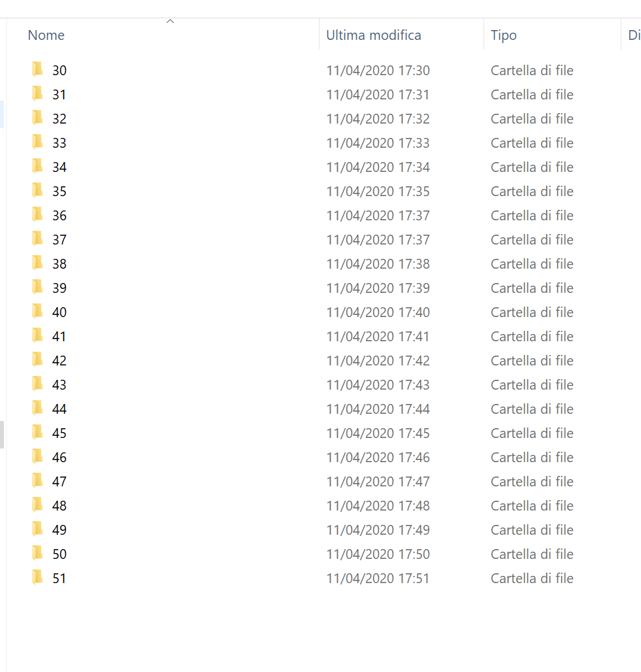
Task: Click date 11/04/2020 17:37 in row 37
Action: click(378, 239)
